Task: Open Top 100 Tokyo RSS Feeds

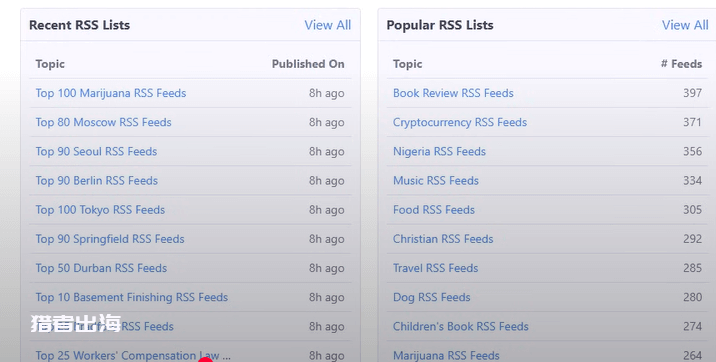Action: click(100, 210)
